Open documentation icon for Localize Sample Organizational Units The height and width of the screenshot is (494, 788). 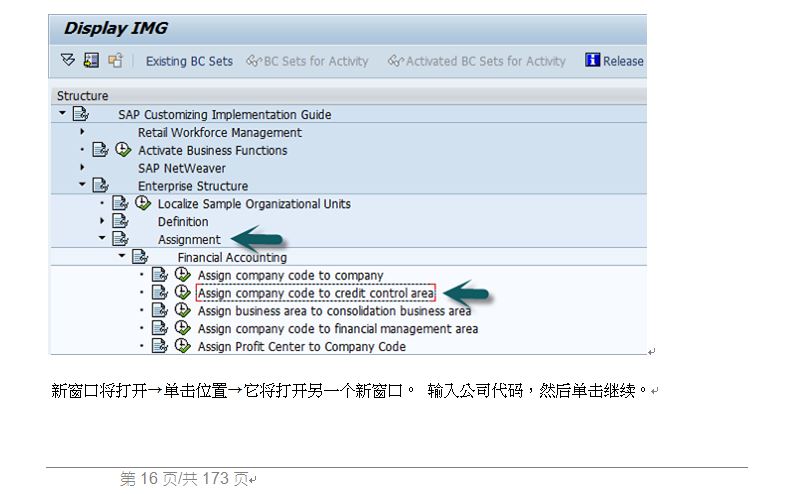pyautogui.click(x=120, y=203)
